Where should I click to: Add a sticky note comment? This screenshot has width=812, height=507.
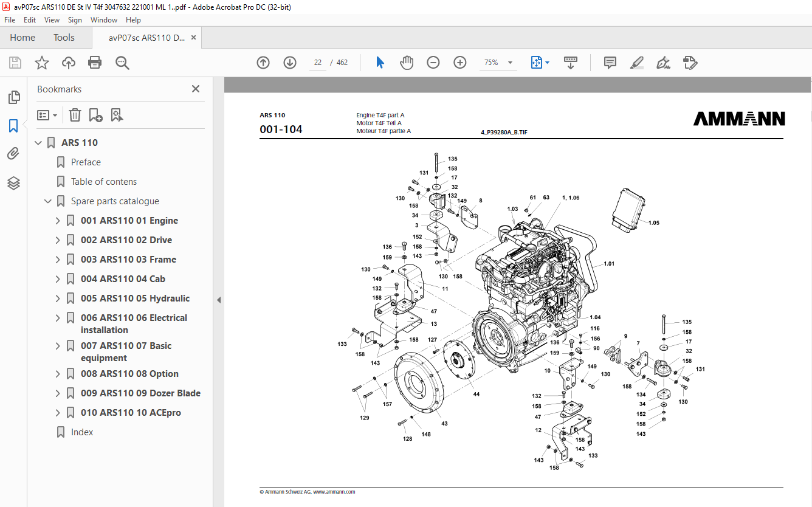[610, 63]
